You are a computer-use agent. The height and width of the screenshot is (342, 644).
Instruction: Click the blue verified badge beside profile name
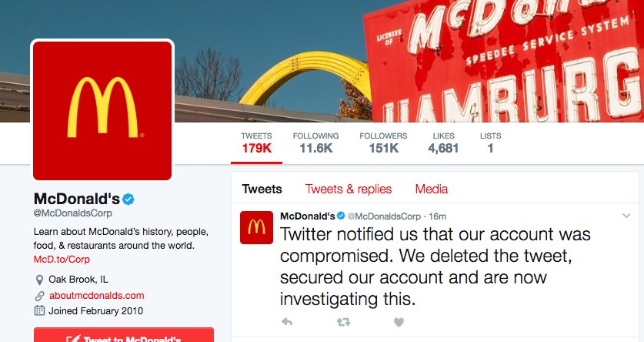click(x=128, y=199)
